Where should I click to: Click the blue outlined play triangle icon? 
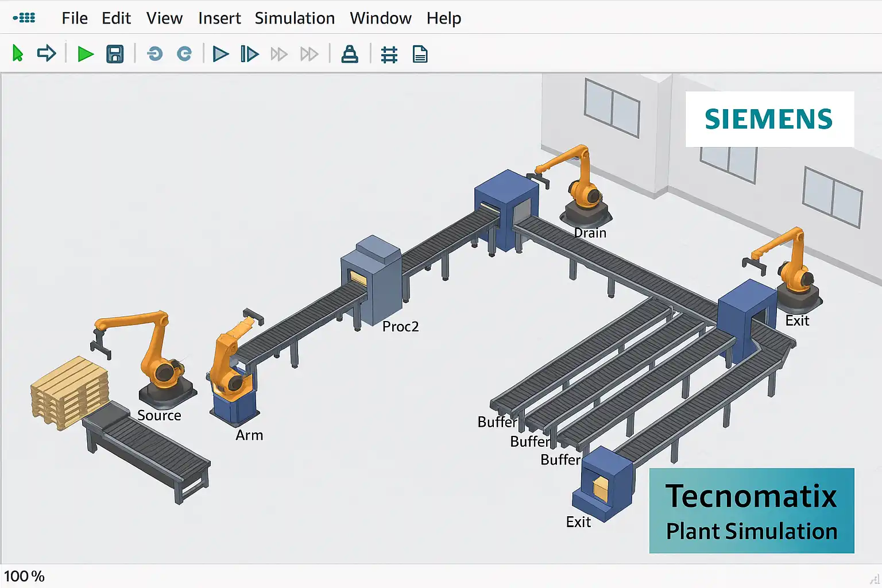pyautogui.click(x=220, y=54)
